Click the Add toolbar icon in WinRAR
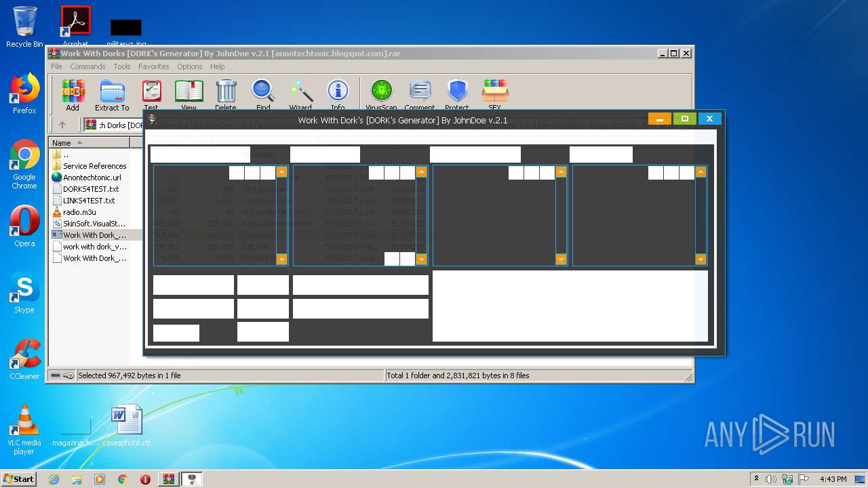The width and height of the screenshot is (868, 488). [73, 94]
